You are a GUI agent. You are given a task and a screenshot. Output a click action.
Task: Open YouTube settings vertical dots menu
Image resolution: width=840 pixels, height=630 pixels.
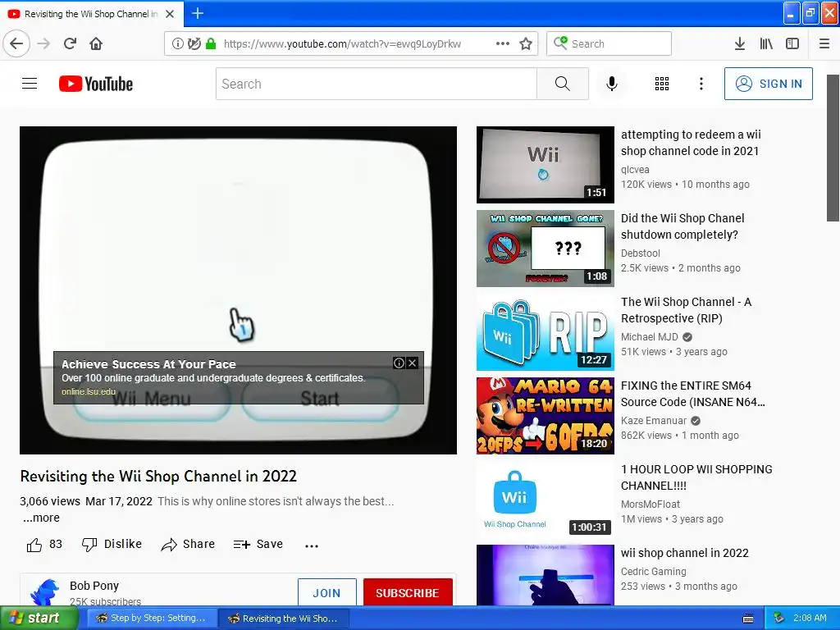(701, 84)
